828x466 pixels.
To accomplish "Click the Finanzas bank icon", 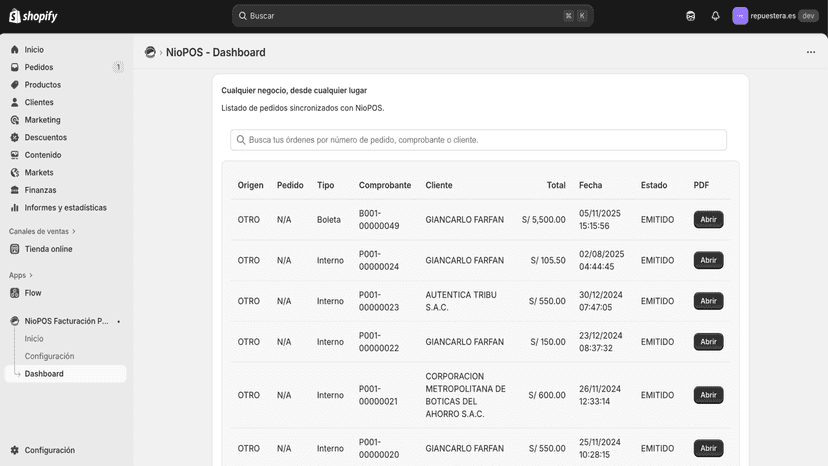I will tap(15, 190).
